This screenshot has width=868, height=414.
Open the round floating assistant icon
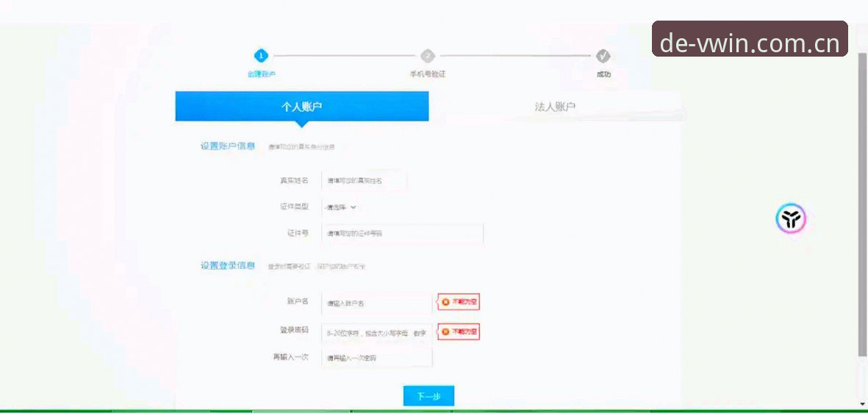[x=791, y=219]
